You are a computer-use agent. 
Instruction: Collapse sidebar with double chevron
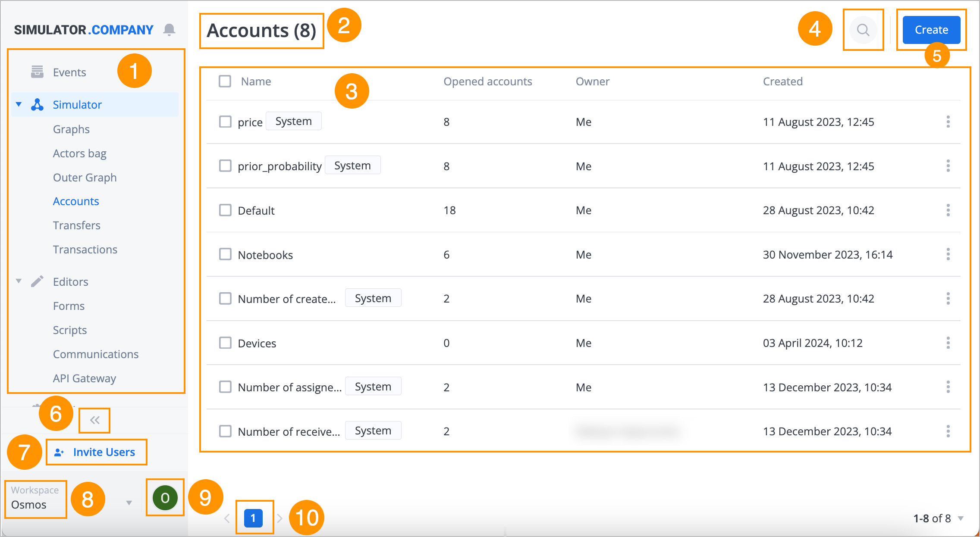point(95,420)
